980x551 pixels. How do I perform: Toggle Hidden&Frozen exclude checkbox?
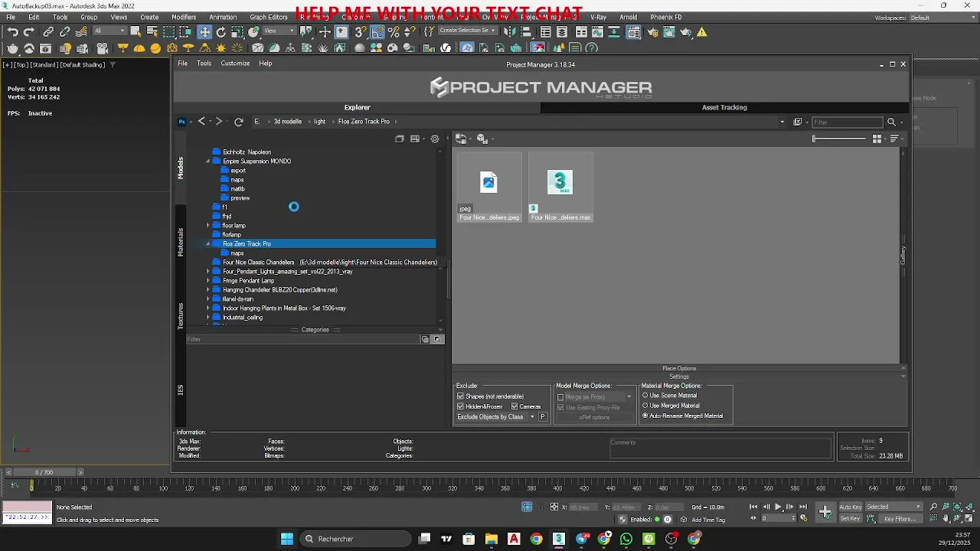[x=461, y=406]
